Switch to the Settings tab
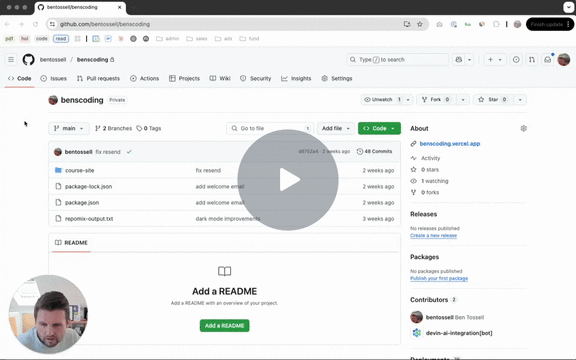The image size is (576, 360). pos(337,78)
